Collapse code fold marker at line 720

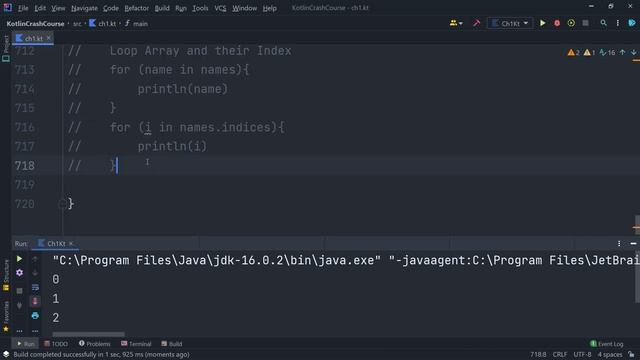[62, 204]
